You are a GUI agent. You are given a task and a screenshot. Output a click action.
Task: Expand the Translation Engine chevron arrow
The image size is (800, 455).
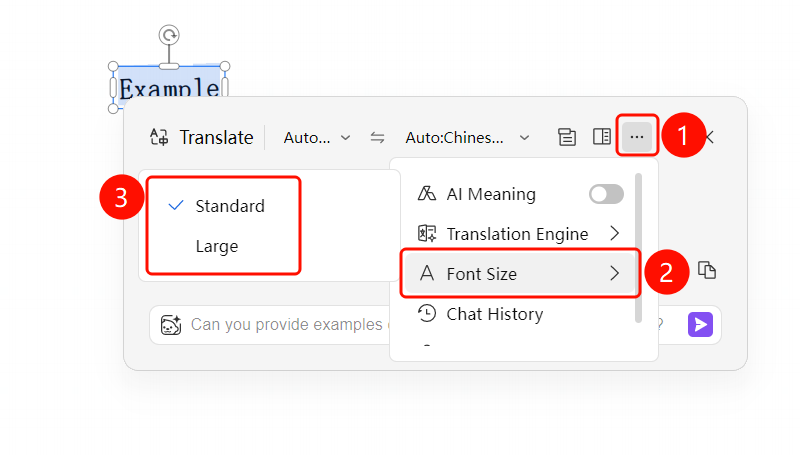615,234
